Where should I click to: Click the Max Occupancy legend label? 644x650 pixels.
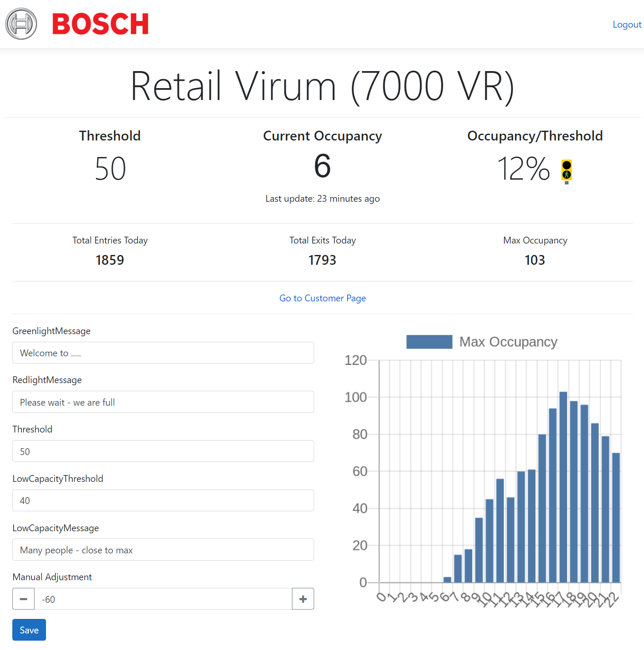[x=508, y=342]
